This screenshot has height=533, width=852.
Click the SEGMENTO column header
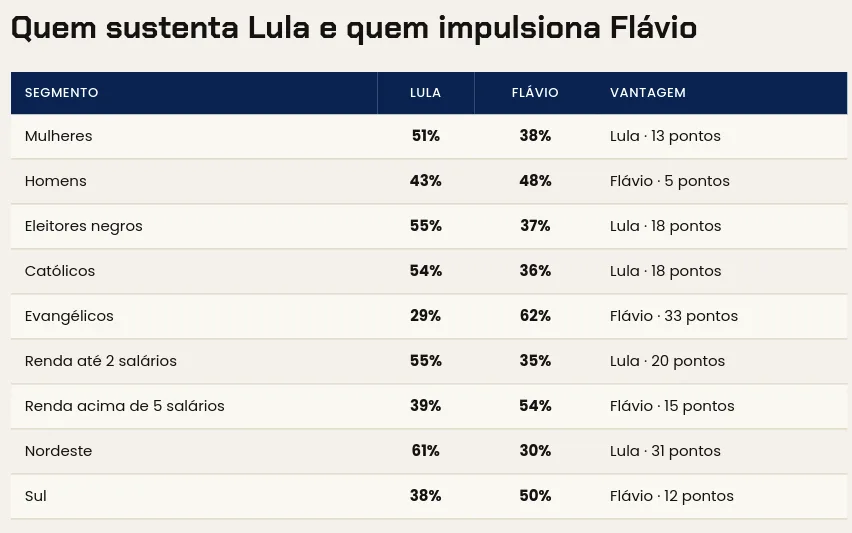pyautogui.click(x=61, y=93)
